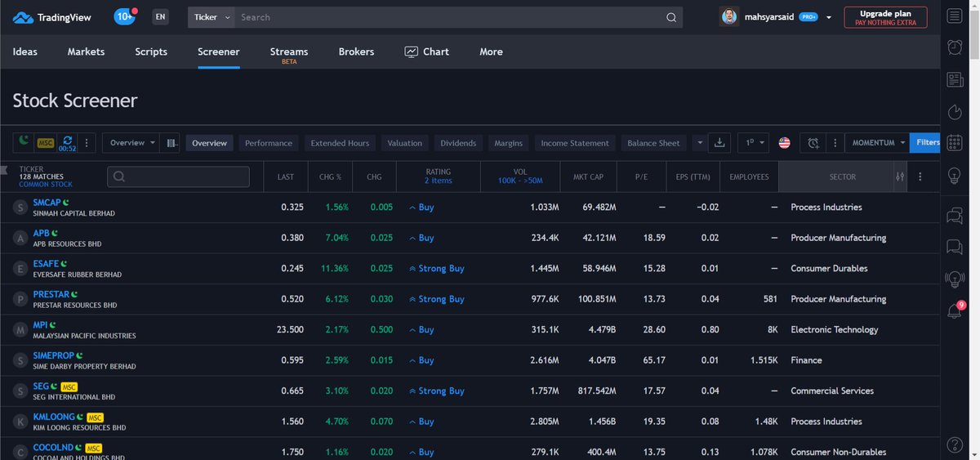Expand more column tabs dropdown arrow after Balance Sheet

click(x=699, y=143)
